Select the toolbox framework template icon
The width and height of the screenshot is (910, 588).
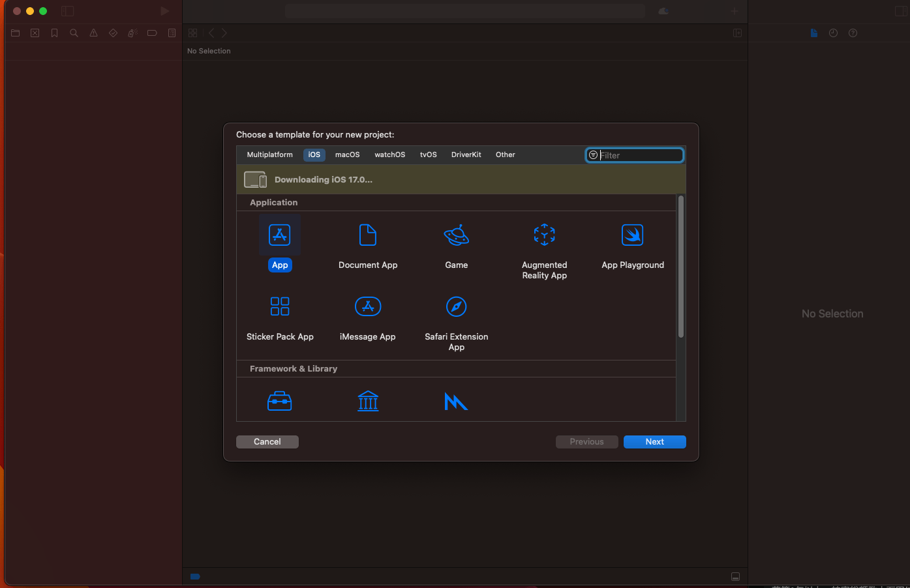tap(280, 401)
